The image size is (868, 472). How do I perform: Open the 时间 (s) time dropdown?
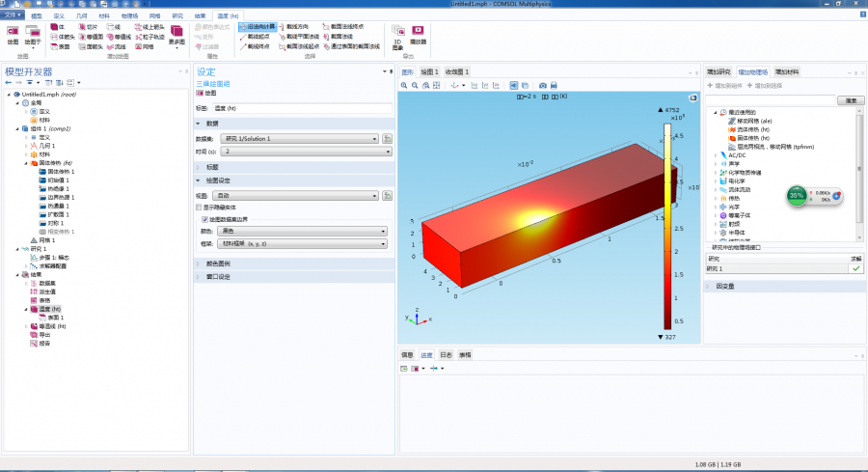click(306, 152)
